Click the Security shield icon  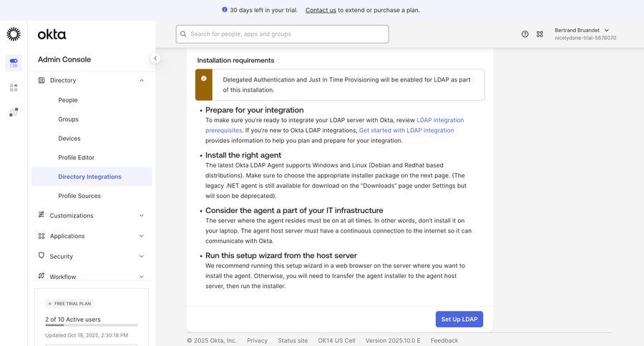(42, 255)
